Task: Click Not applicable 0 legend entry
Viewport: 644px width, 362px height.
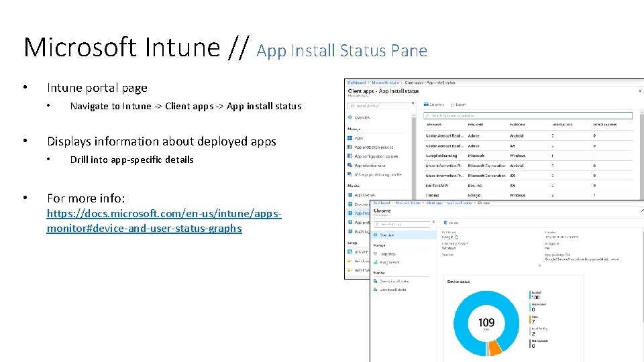Action: 539,343
